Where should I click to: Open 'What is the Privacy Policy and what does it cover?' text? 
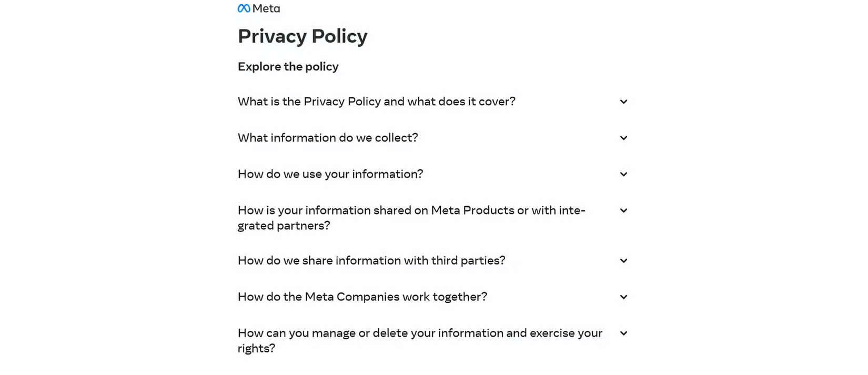tap(376, 102)
